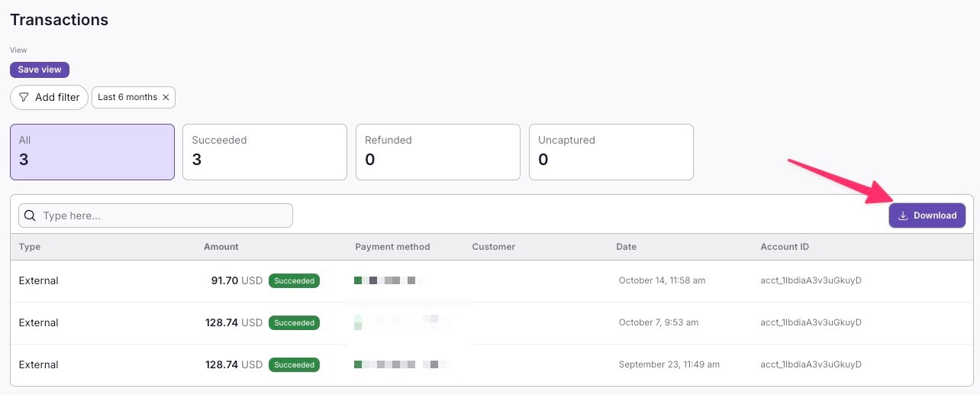Click the magnifying glass search icon
This screenshot has width=980, height=395.
31,215
